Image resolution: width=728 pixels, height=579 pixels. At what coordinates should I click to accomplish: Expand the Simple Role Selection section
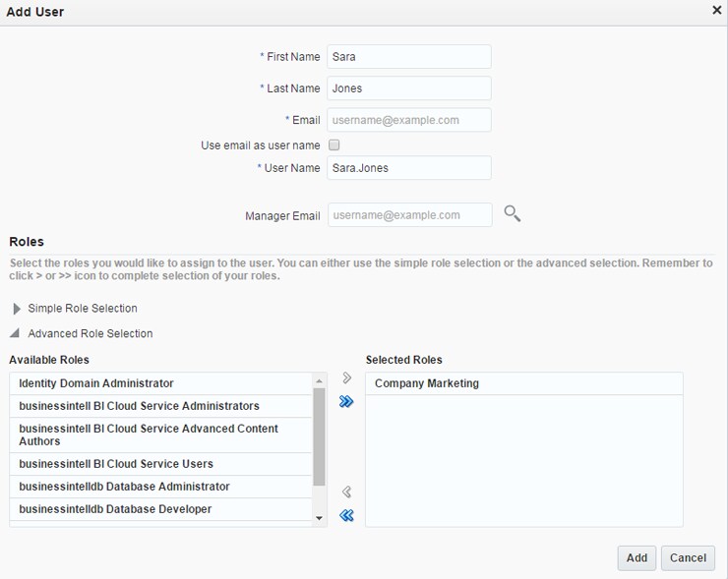tap(17, 309)
